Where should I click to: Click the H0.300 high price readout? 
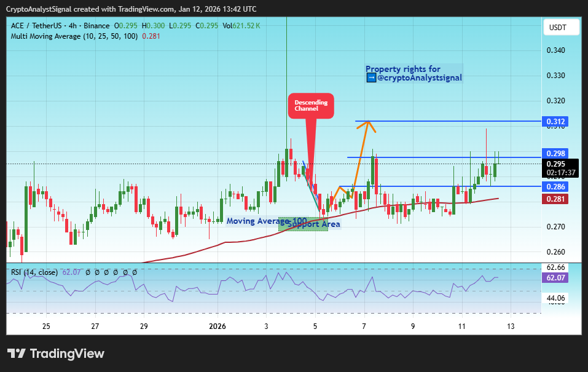tap(153, 26)
